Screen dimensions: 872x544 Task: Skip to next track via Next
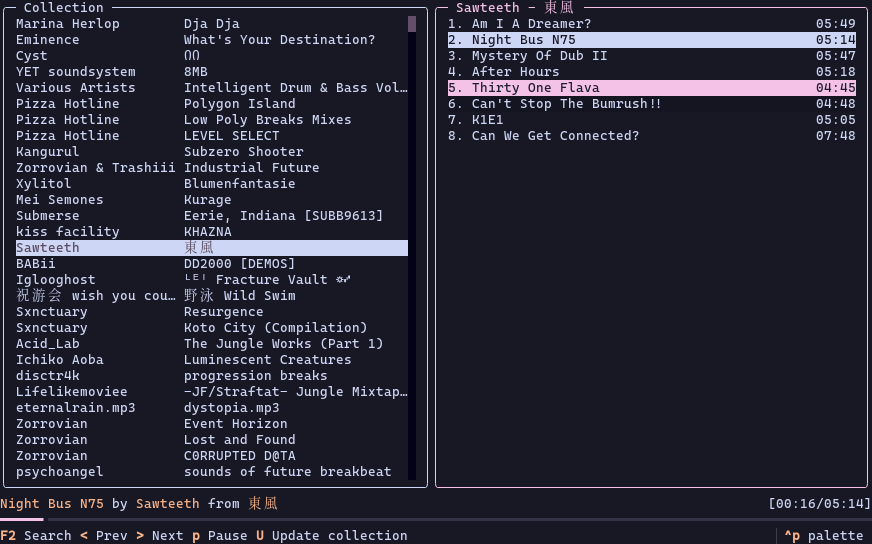pyautogui.click(x=160, y=536)
